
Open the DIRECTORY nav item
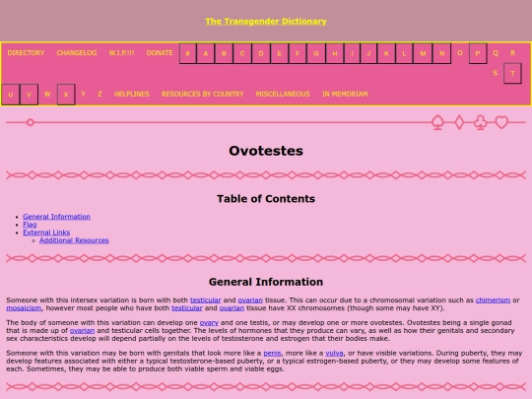pos(26,53)
